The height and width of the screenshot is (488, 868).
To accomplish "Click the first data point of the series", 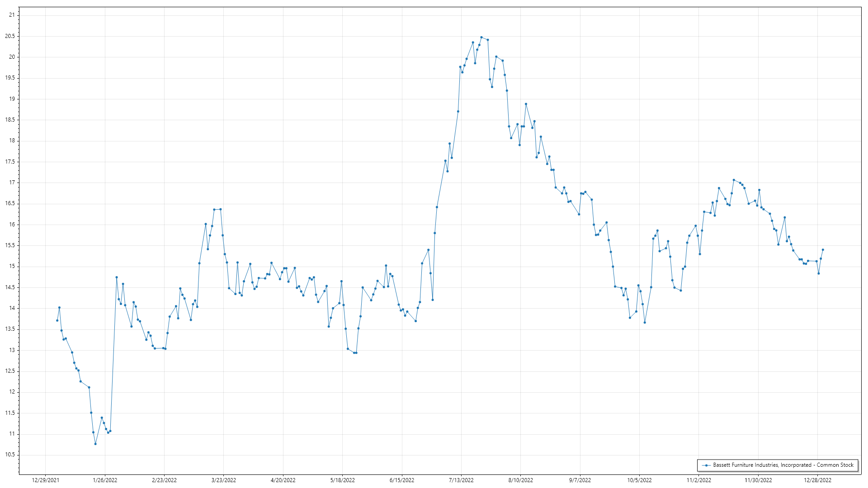I will (x=57, y=320).
